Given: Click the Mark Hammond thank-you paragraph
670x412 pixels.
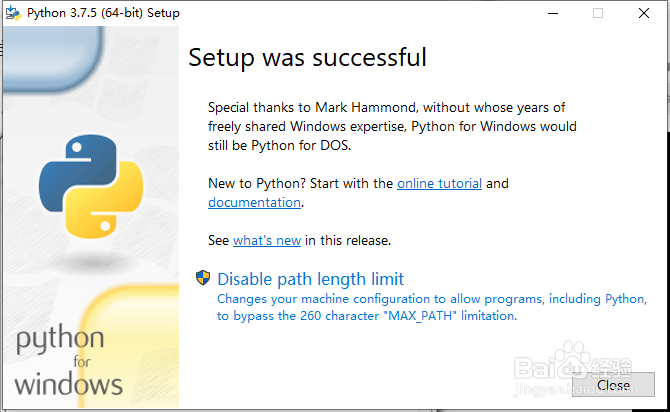Looking at the screenshot, I should (392, 127).
